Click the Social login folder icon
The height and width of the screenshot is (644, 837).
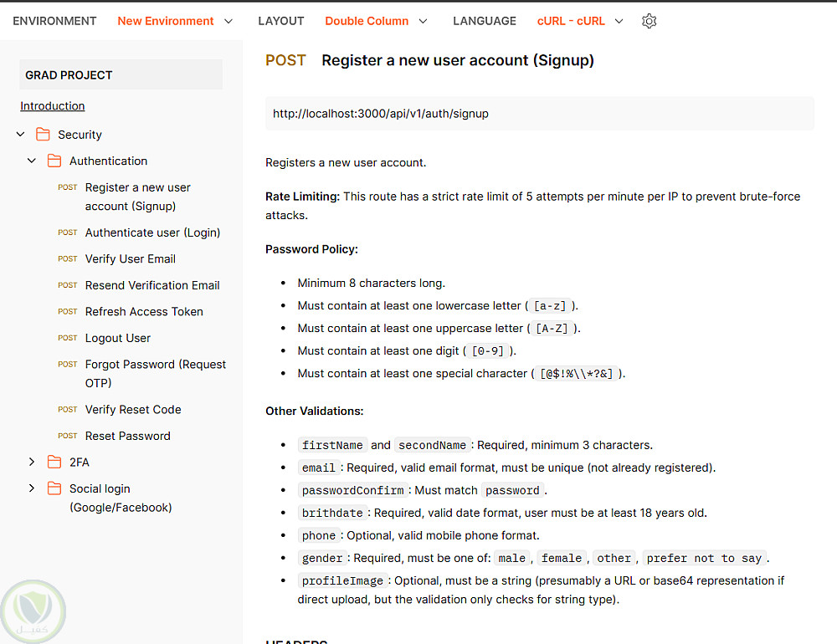(54, 488)
